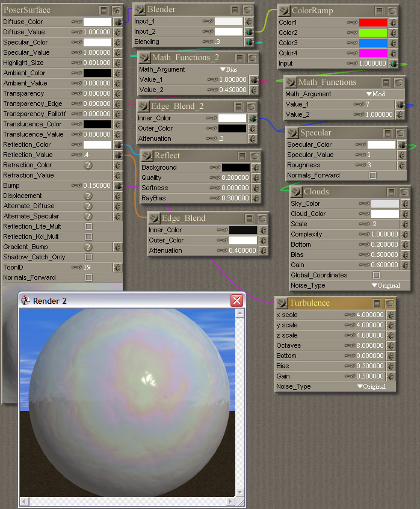
Task: Open the Specular node options menu
Action: (x=388, y=133)
